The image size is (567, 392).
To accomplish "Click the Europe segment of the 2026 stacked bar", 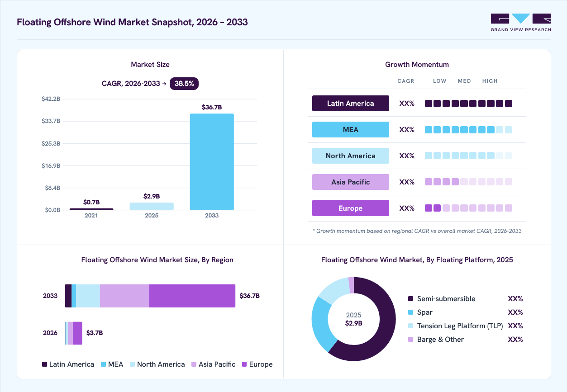I will [77, 333].
